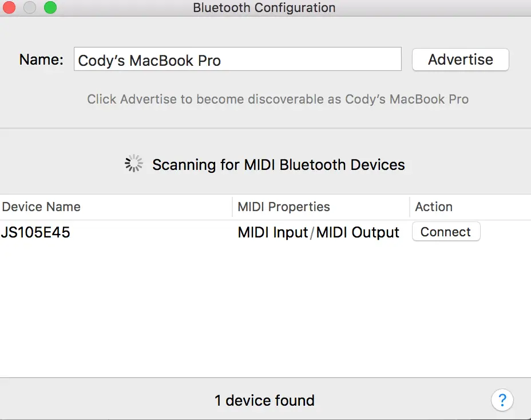The width and height of the screenshot is (531, 420).
Task: Open help with the question mark icon
Action: (502, 400)
